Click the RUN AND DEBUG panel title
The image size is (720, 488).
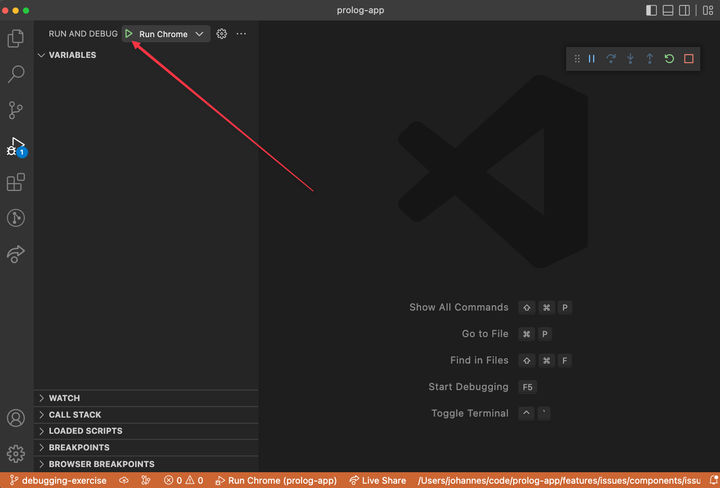(x=83, y=34)
